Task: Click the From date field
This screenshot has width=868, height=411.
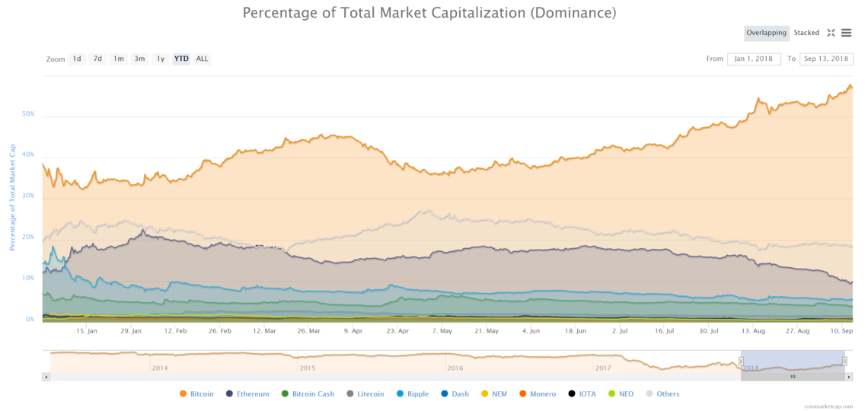Action: coord(754,59)
